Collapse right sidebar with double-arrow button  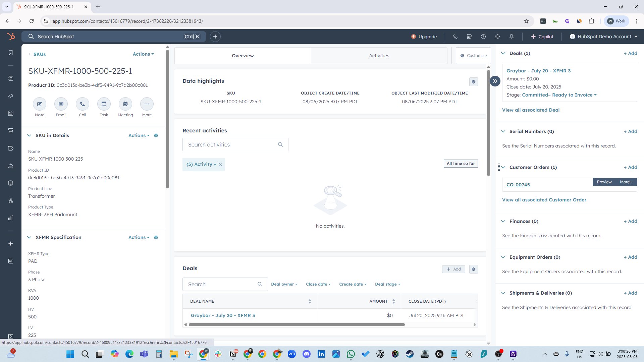pos(495,81)
